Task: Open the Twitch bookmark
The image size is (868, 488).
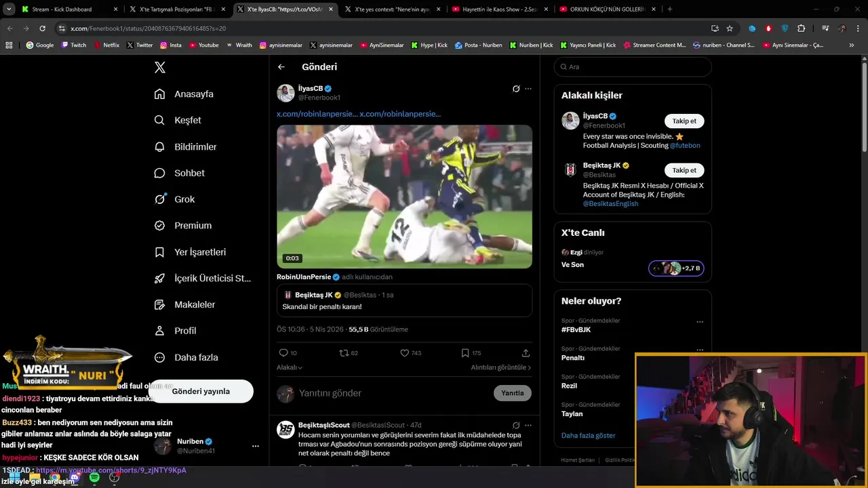Action: [x=74, y=45]
